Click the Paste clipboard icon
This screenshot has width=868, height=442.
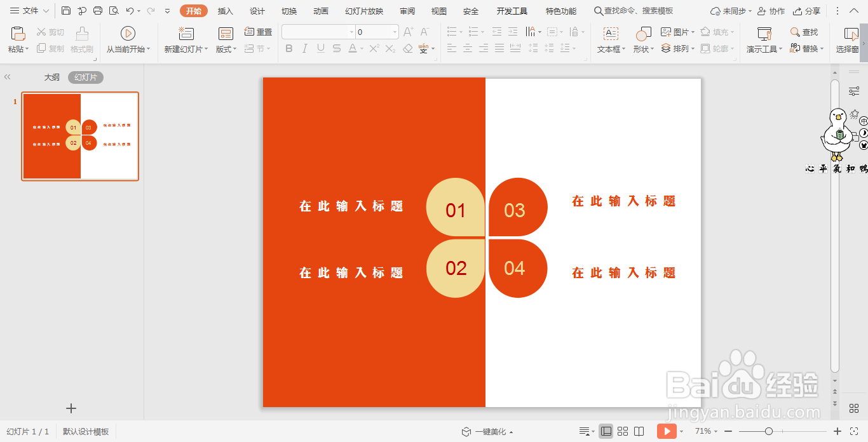coord(18,34)
